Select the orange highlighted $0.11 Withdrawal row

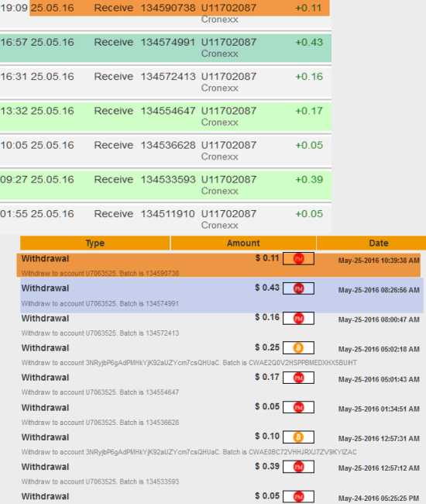click(x=218, y=265)
